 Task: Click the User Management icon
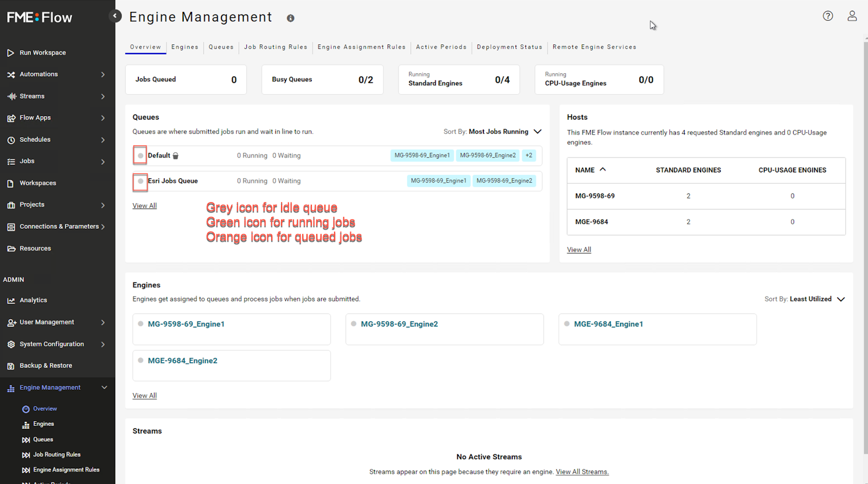(x=11, y=322)
